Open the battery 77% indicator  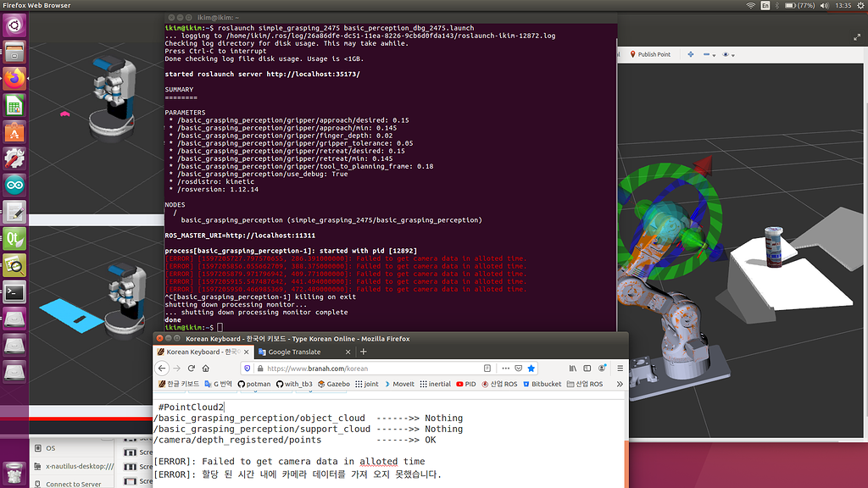(x=800, y=6)
